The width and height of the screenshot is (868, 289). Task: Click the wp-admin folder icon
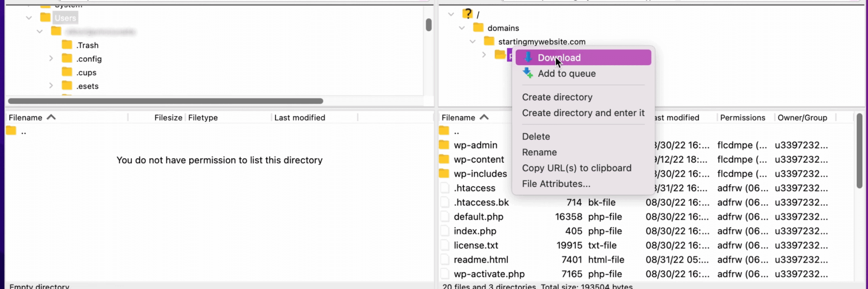pos(444,145)
